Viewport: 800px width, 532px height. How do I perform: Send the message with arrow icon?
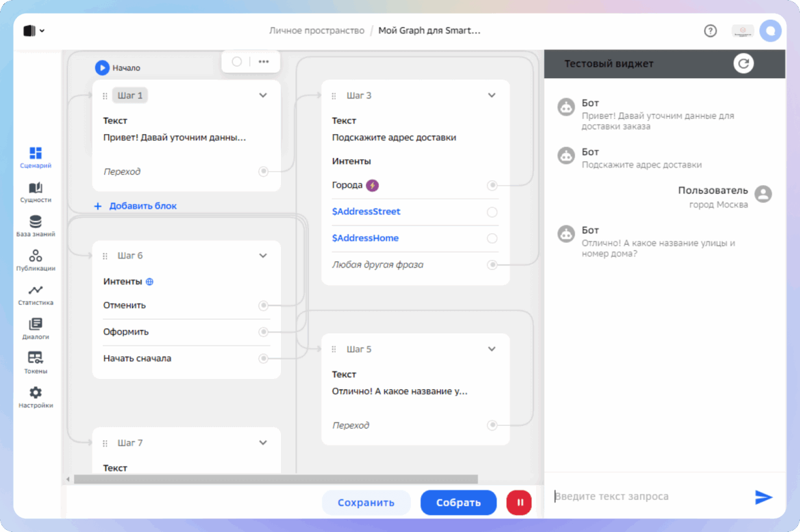[763, 497]
